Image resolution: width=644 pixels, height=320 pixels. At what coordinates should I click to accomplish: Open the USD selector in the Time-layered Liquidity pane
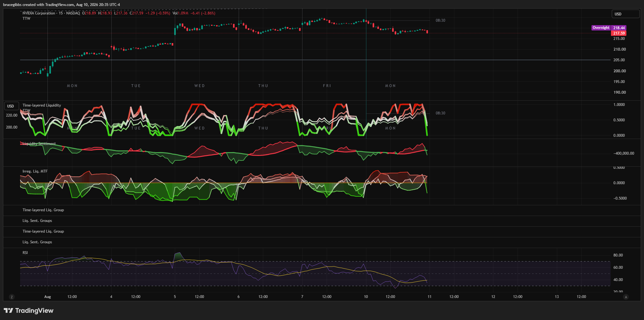coord(11,106)
